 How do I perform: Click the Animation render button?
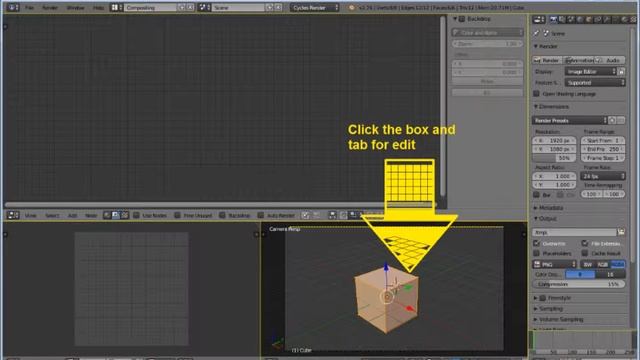pos(579,60)
